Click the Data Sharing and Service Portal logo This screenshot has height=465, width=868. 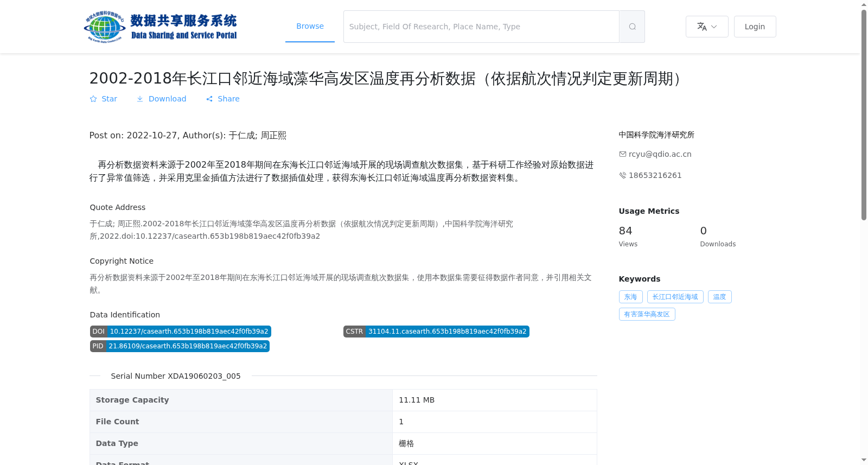(x=161, y=27)
